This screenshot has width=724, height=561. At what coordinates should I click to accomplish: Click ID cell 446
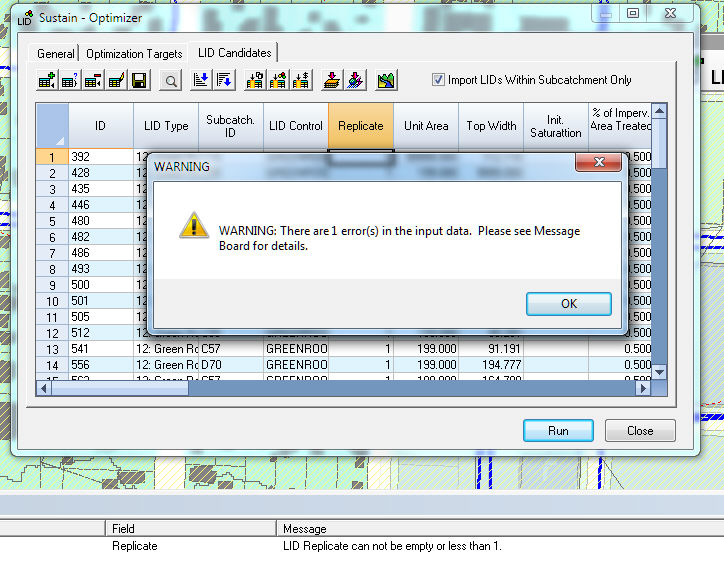point(101,205)
